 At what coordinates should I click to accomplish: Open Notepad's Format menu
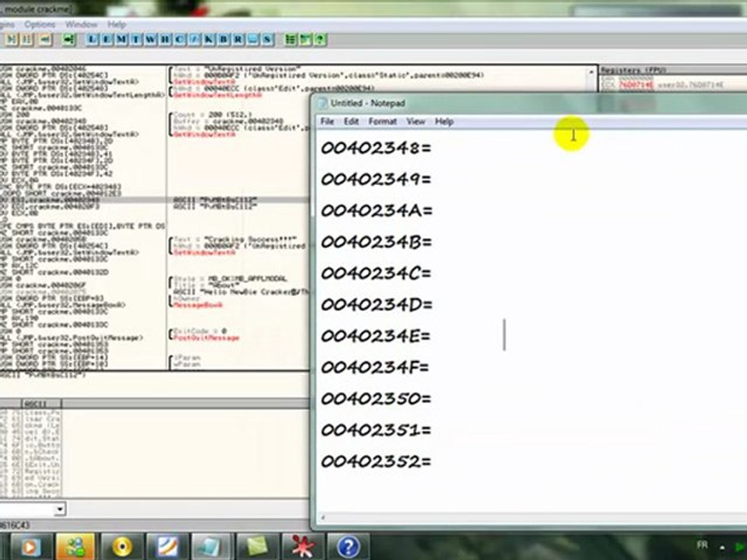383,121
